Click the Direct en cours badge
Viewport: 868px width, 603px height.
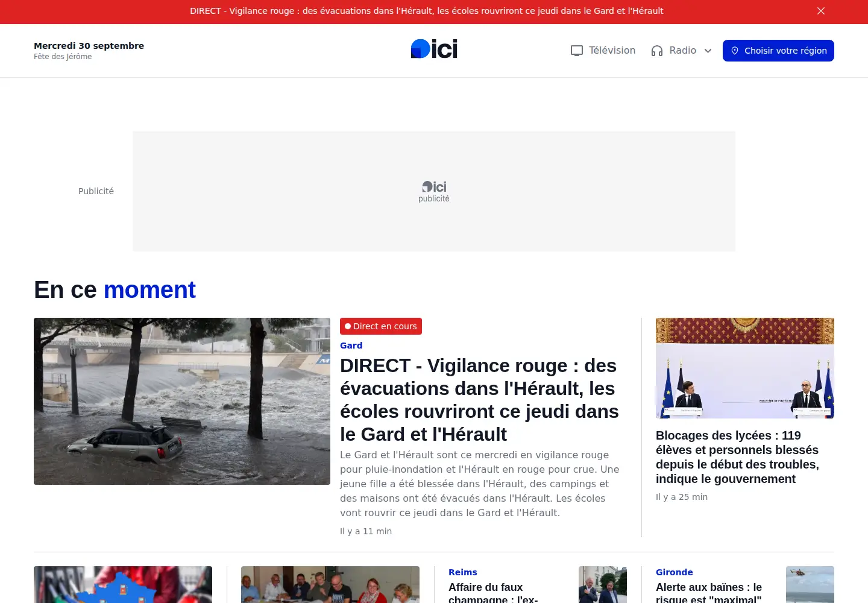pyautogui.click(x=381, y=326)
